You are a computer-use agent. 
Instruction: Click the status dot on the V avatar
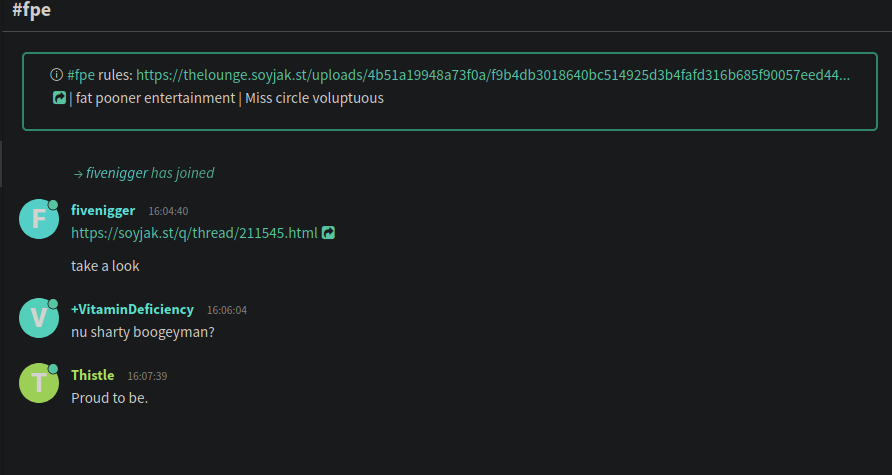tap(53, 304)
